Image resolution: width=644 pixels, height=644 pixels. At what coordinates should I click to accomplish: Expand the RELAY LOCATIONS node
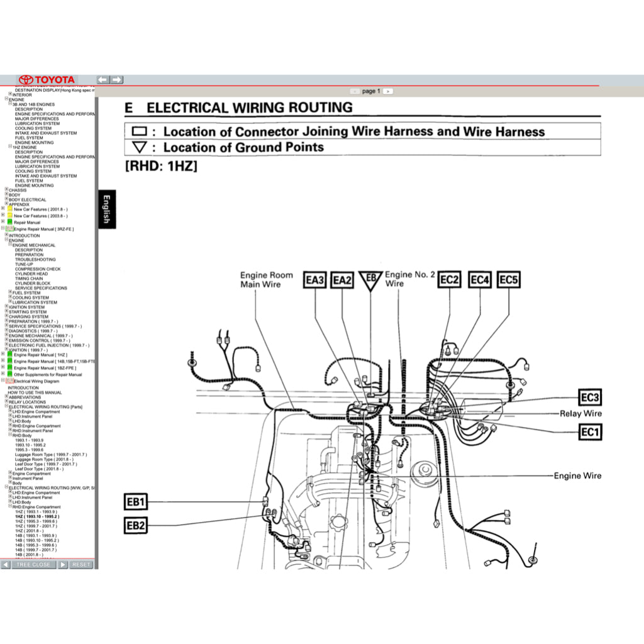click(6, 402)
